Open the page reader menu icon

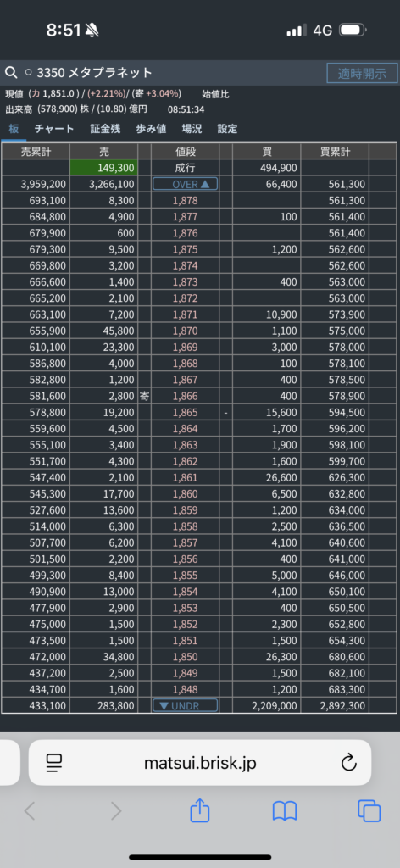click(54, 763)
